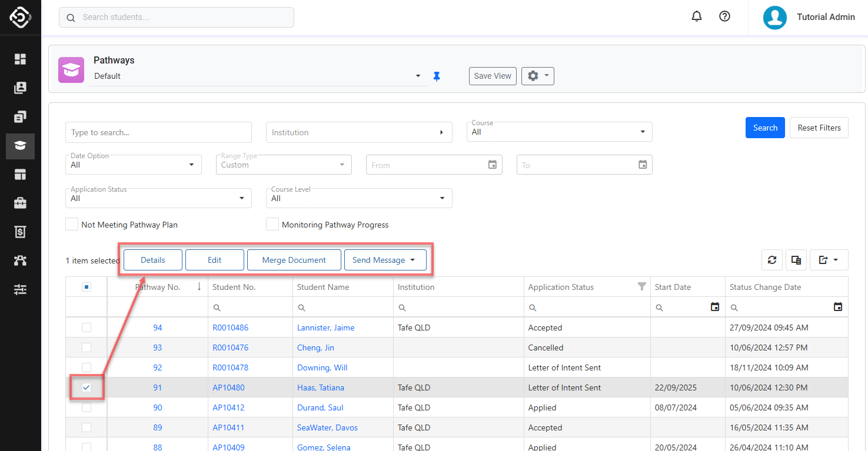Image resolution: width=868 pixels, height=451 pixels.
Task: Click the notification bell icon
Action: point(697,17)
